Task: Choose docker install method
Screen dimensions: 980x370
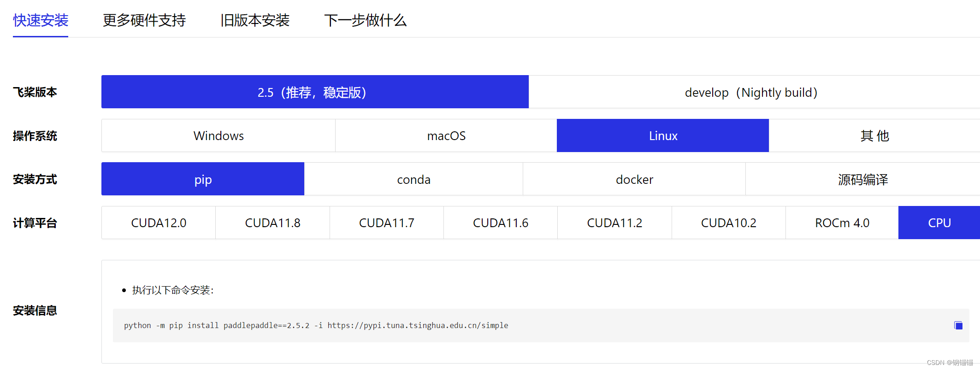Action: (x=634, y=179)
